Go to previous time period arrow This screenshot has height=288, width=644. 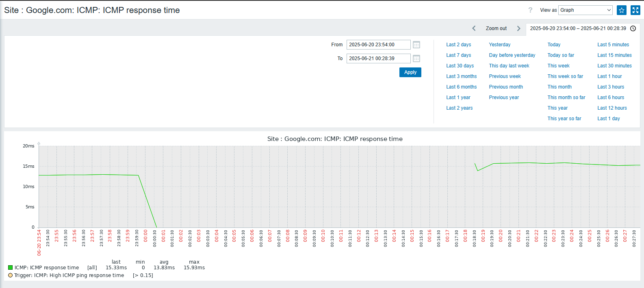coord(474,28)
